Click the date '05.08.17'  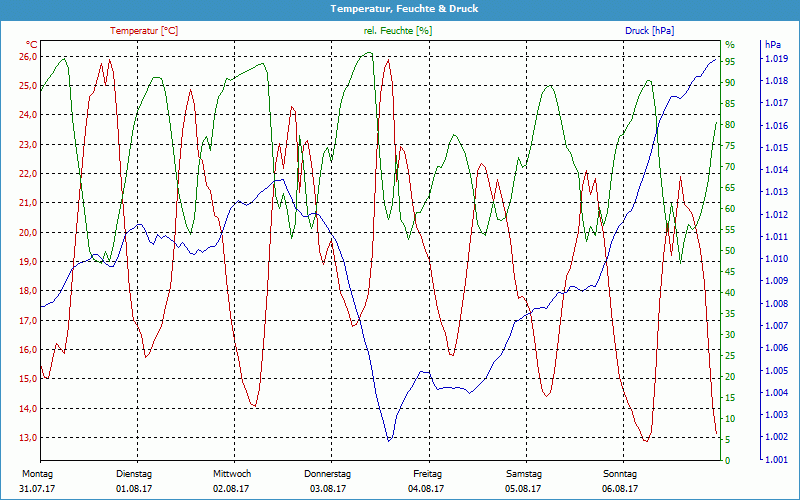[523, 489]
